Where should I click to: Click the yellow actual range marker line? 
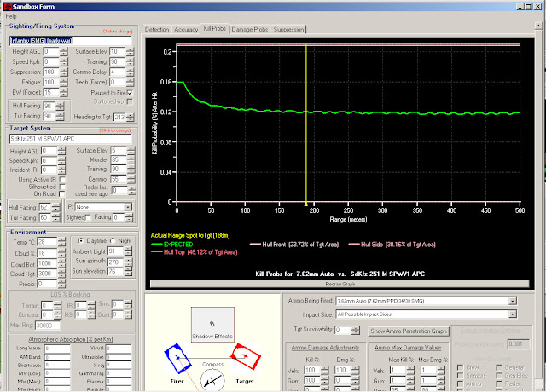pyautogui.click(x=306, y=124)
